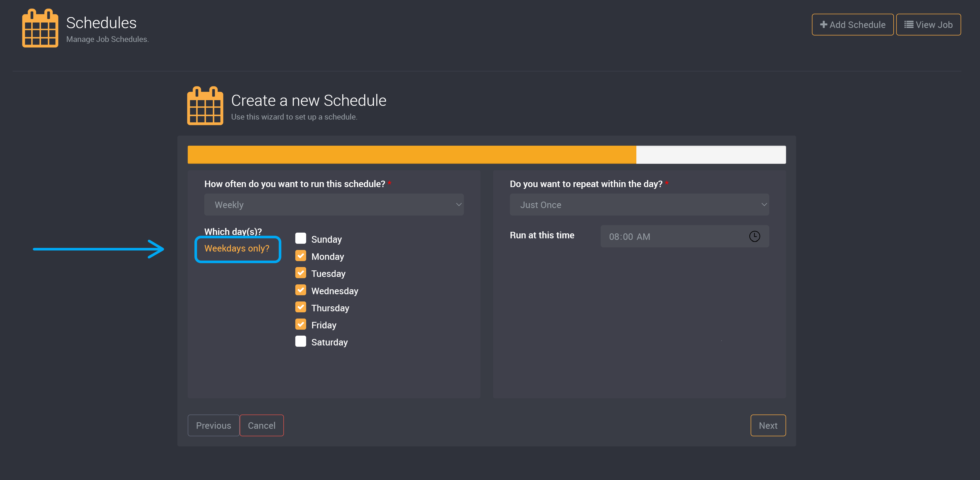Toggle the Sunday checkbox on
Image resolution: width=980 pixels, height=480 pixels.
click(301, 238)
